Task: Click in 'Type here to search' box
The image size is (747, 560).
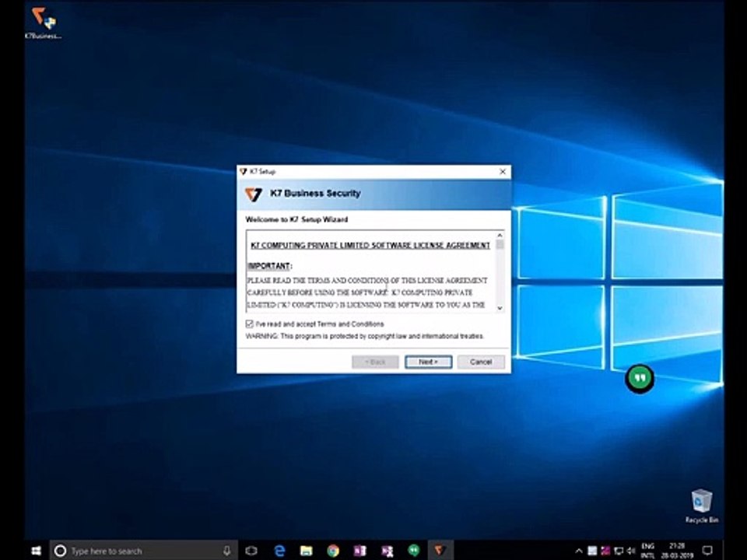Action: (x=143, y=551)
